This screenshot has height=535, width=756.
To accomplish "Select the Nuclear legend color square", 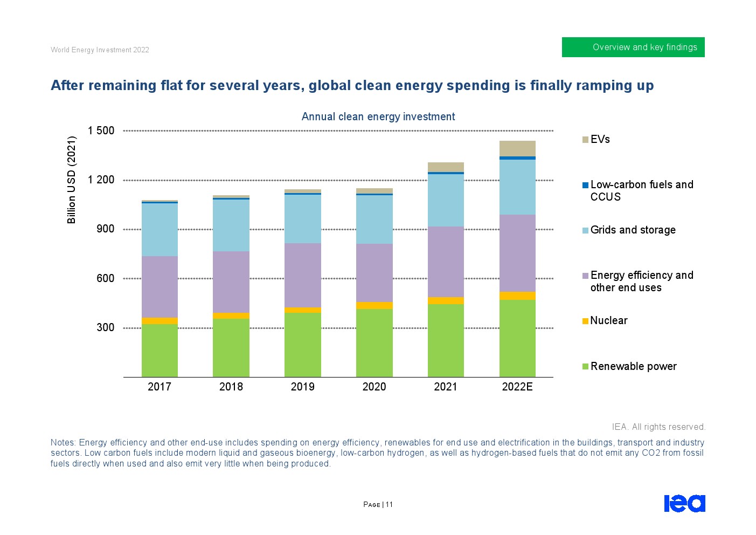I will [x=585, y=321].
